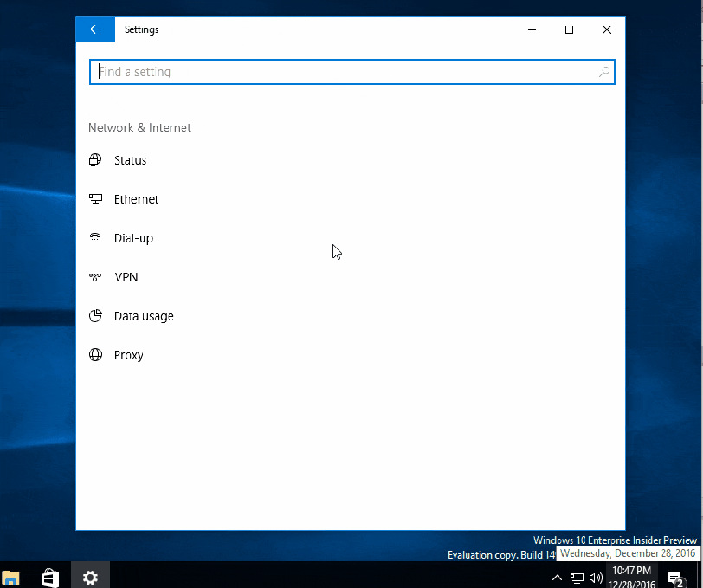Close the Settings window
This screenshot has height=588, width=703.
point(607,29)
